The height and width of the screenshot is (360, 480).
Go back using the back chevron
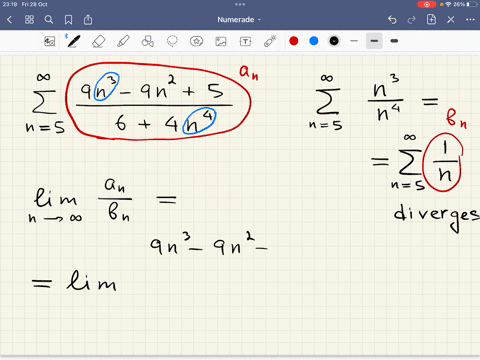(x=9, y=20)
